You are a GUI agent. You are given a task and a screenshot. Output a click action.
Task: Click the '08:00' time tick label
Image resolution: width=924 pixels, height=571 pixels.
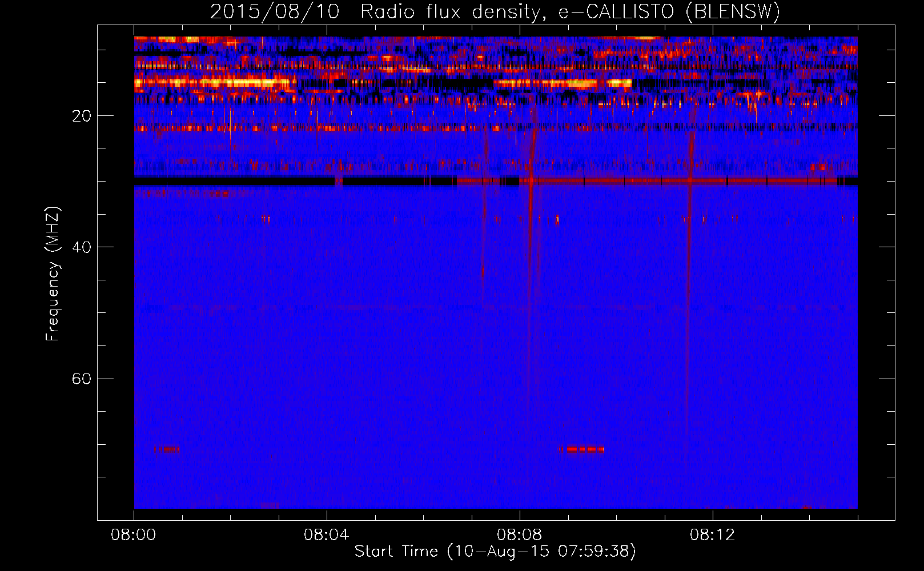(x=134, y=535)
